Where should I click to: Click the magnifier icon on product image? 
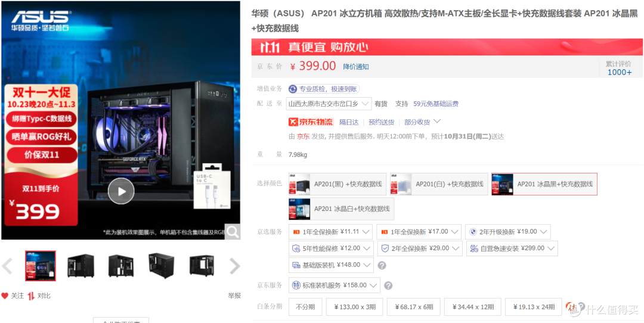tap(233, 232)
